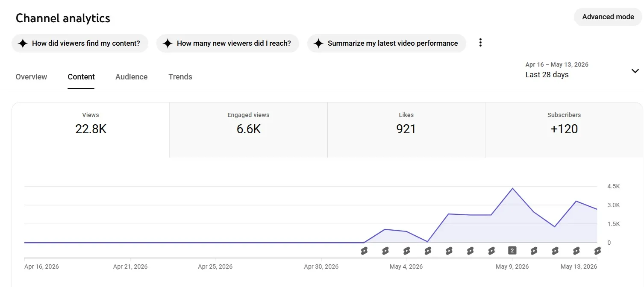644x287 pixels.
Task: Click sparkle icon beside "How did viewers find my content?"
Action: point(23,43)
